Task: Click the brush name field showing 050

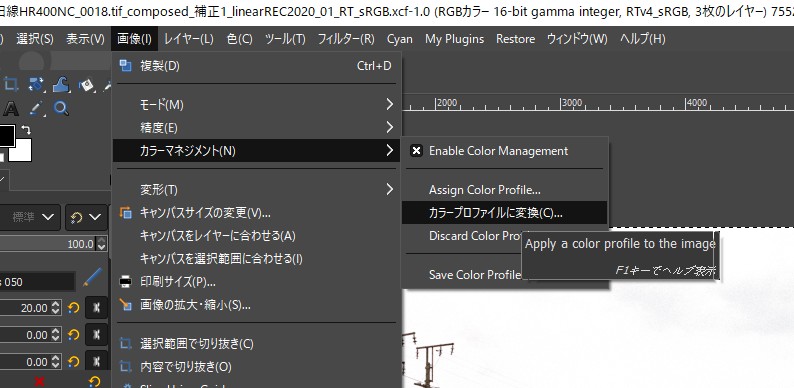Action: (37, 282)
